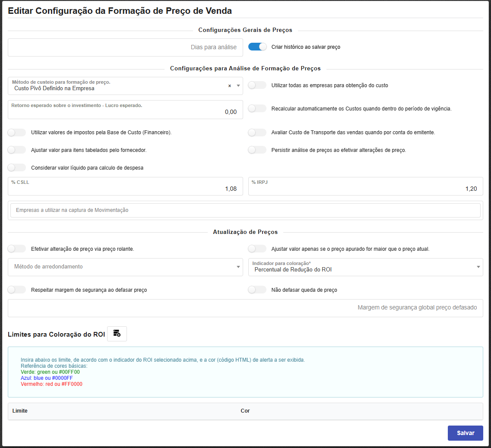This screenshot has height=448, width=491.
Task: Enable Persistir análise de preços toggle
Action: click(x=257, y=150)
